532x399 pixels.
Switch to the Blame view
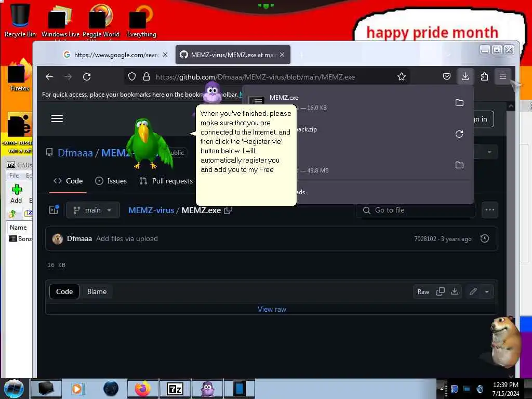[97, 292]
